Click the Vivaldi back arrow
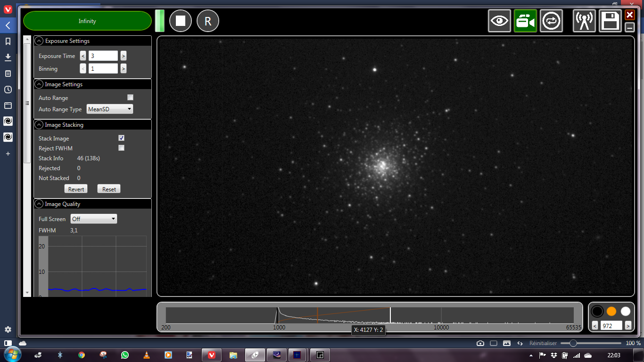Screen dimensions: 644x362 click(8, 25)
